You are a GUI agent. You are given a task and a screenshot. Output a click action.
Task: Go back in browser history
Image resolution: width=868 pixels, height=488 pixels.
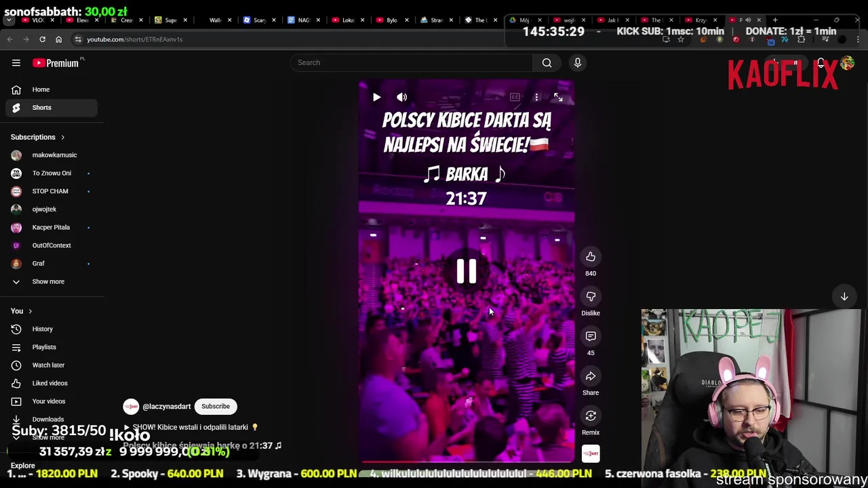[x=10, y=39]
